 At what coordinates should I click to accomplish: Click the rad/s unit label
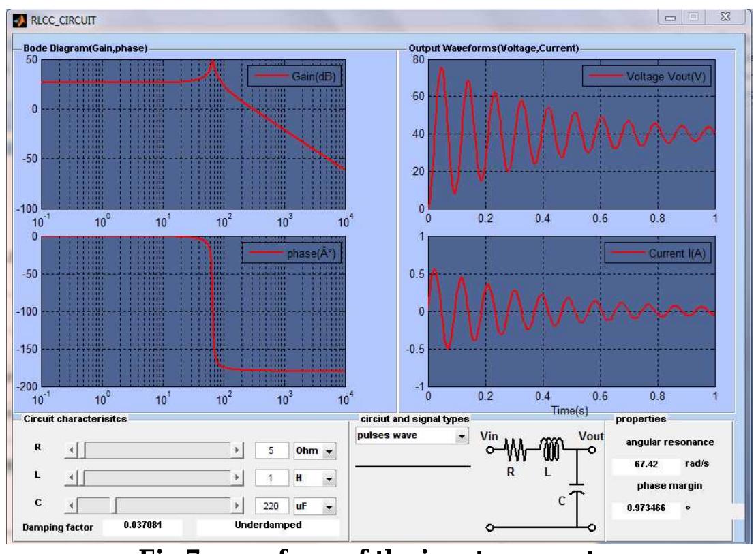697,464
